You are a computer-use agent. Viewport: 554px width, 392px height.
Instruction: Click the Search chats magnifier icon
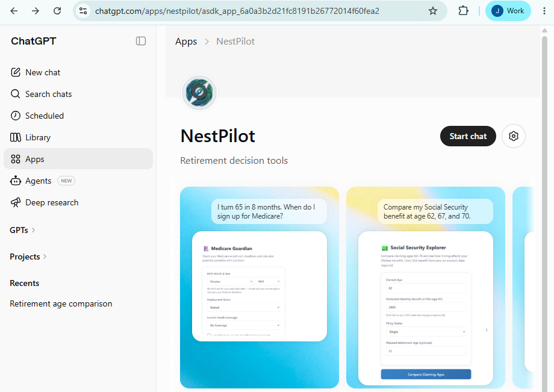tap(16, 94)
